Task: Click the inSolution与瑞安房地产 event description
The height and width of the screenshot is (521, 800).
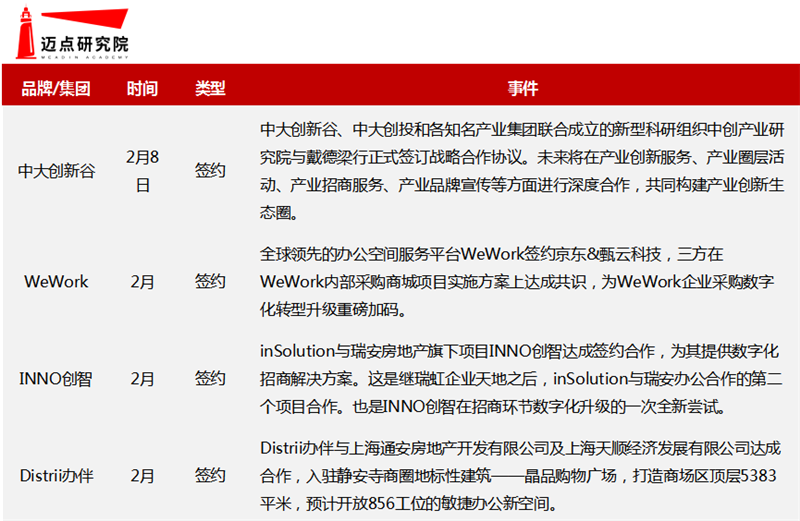Action: (521, 379)
